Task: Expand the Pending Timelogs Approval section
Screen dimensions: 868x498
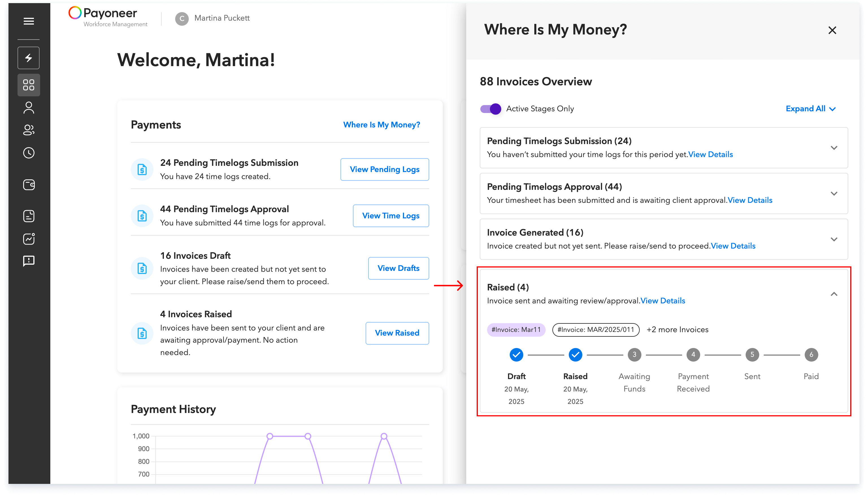Action: (x=834, y=193)
